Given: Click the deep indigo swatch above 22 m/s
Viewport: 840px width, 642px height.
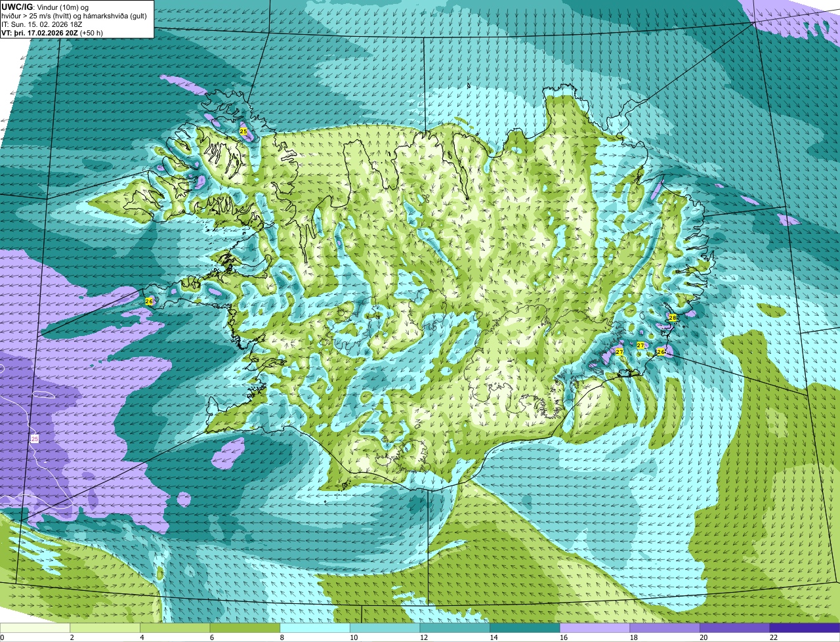Looking at the screenshot, I should click(805, 628).
